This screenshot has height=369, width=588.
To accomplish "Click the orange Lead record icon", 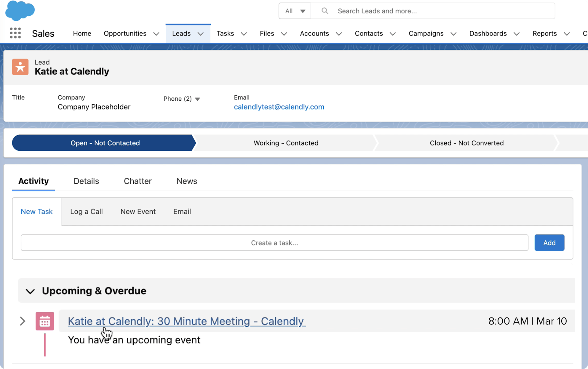I will pos(20,67).
